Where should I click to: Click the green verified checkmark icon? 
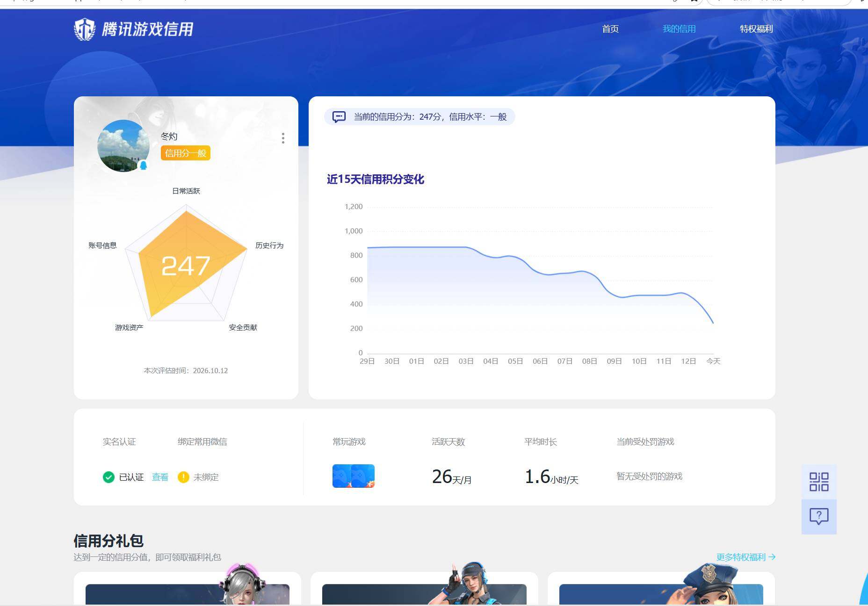108,477
